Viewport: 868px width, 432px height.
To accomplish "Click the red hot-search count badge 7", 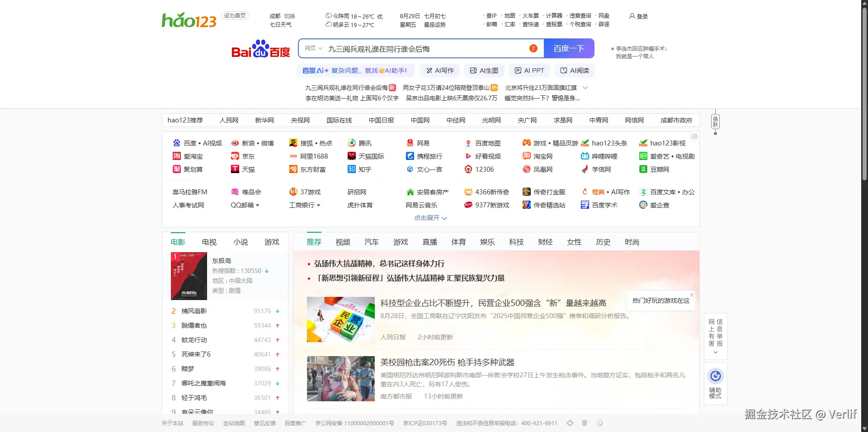I will click(x=533, y=48).
